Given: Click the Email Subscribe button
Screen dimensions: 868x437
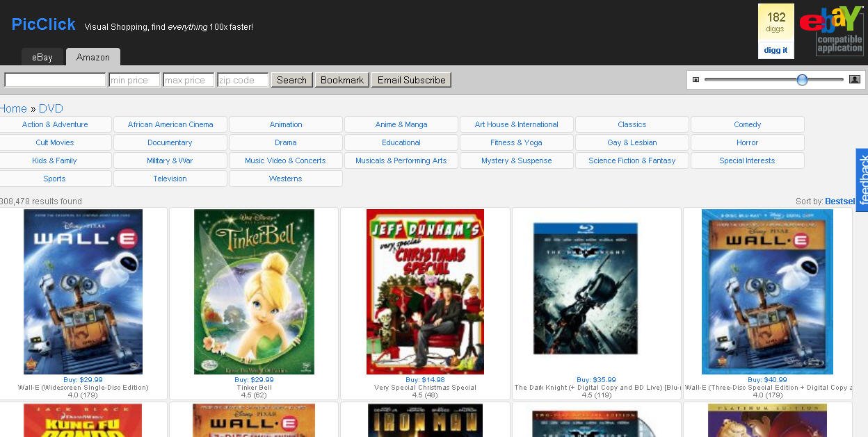Looking at the screenshot, I should [x=411, y=80].
